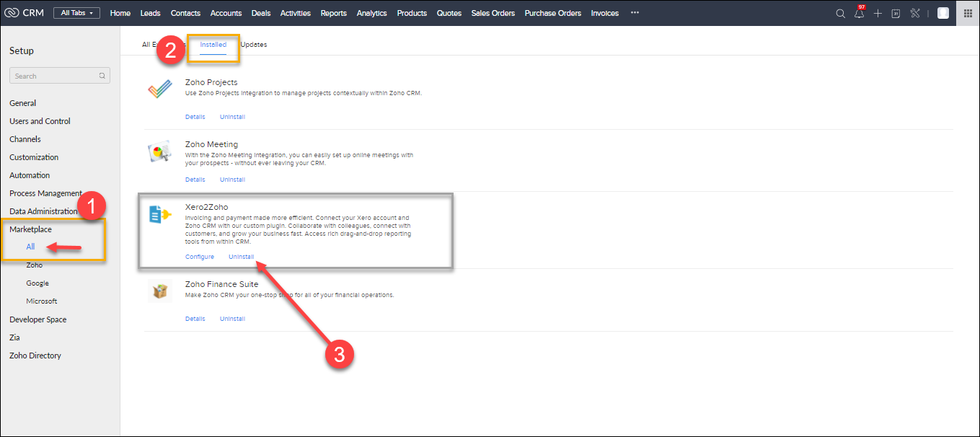980x437 pixels.
Task: Open the Products module
Action: pos(412,13)
